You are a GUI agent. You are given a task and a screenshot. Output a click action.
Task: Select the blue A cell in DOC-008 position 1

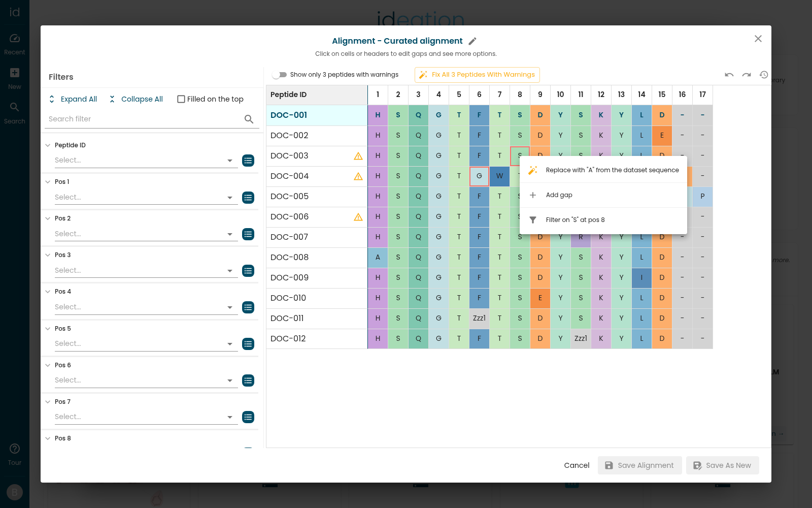pyautogui.click(x=378, y=258)
